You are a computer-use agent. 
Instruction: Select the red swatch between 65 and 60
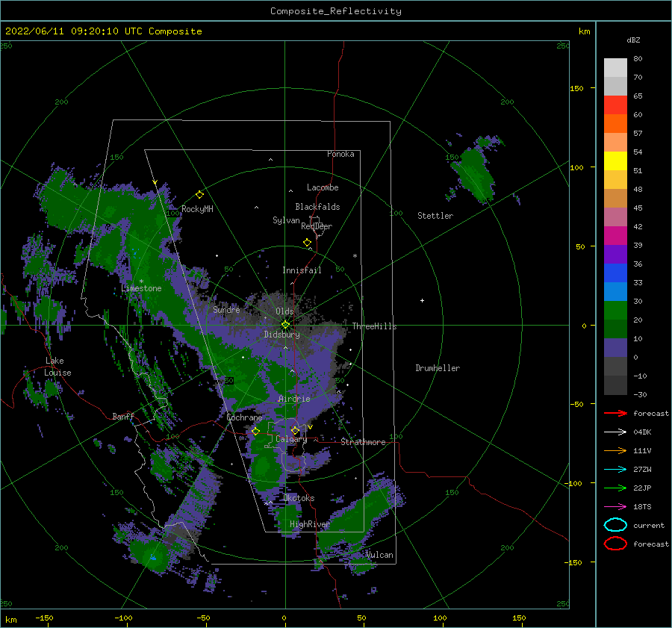(615, 105)
